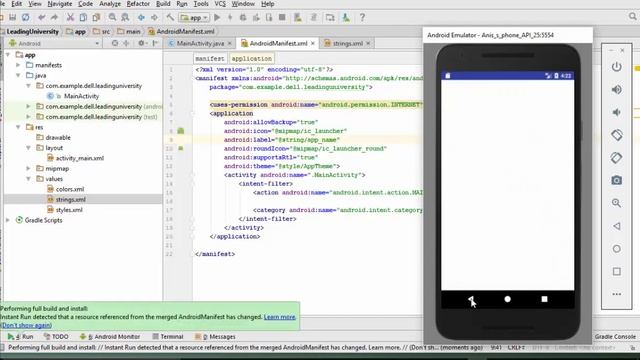This screenshot has width=640, height=360.
Task: Run the app with green play icon
Action: 217,18
